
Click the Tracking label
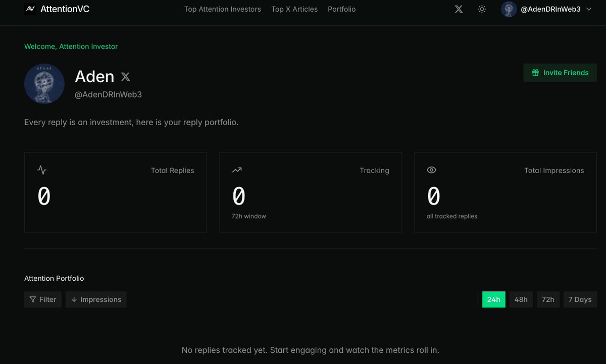tap(374, 171)
